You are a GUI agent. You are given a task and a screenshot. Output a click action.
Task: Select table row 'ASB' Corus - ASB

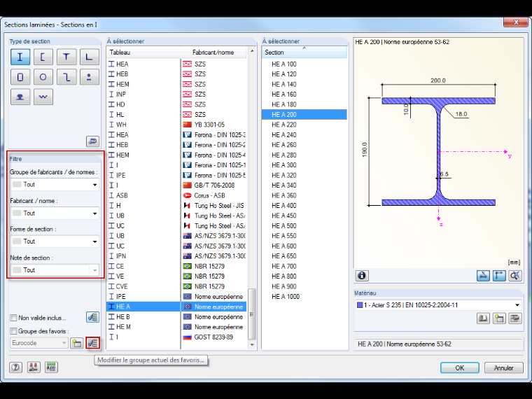(x=176, y=195)
